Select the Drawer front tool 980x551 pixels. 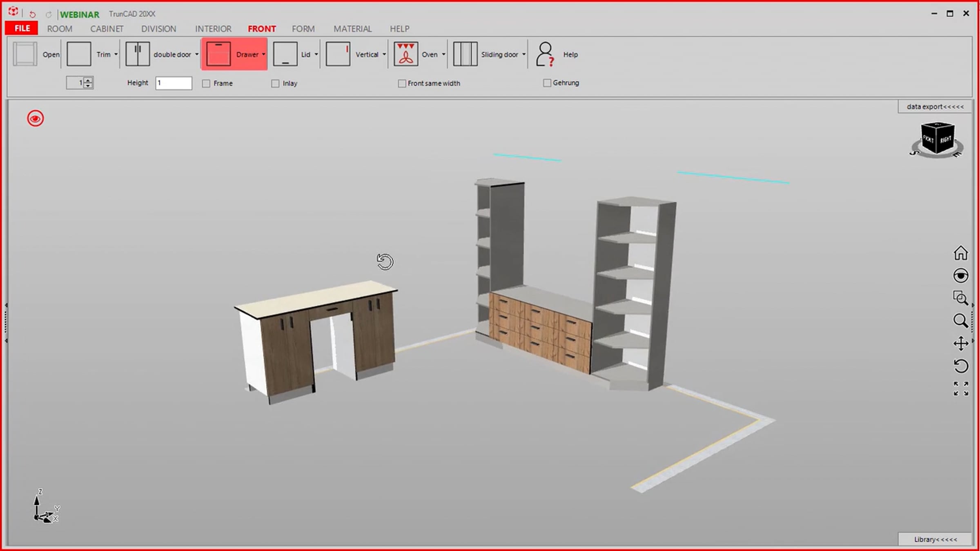218,54
